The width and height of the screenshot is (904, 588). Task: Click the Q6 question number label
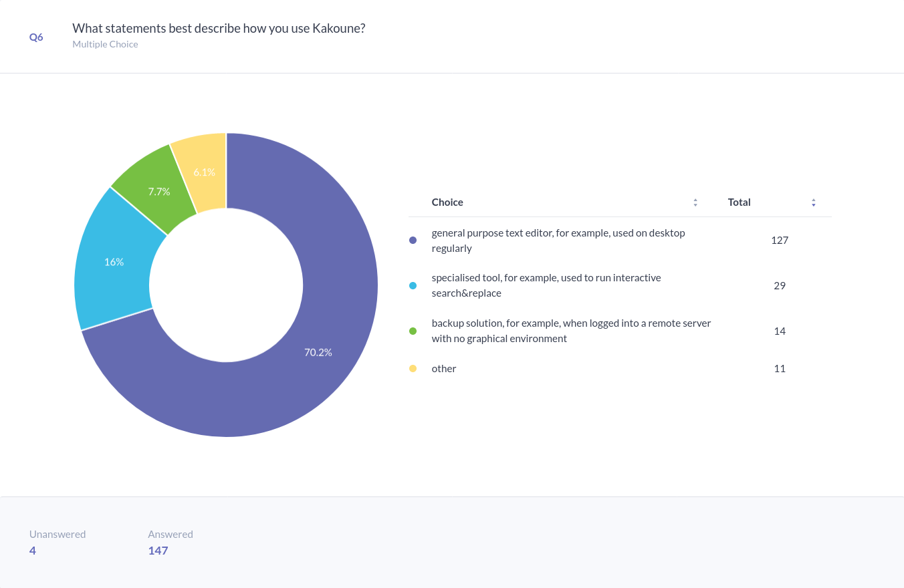coord(36,37)
